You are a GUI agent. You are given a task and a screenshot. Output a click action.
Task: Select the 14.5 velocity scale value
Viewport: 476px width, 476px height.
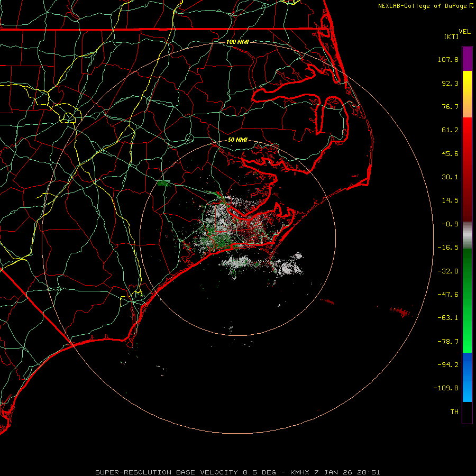450,200
